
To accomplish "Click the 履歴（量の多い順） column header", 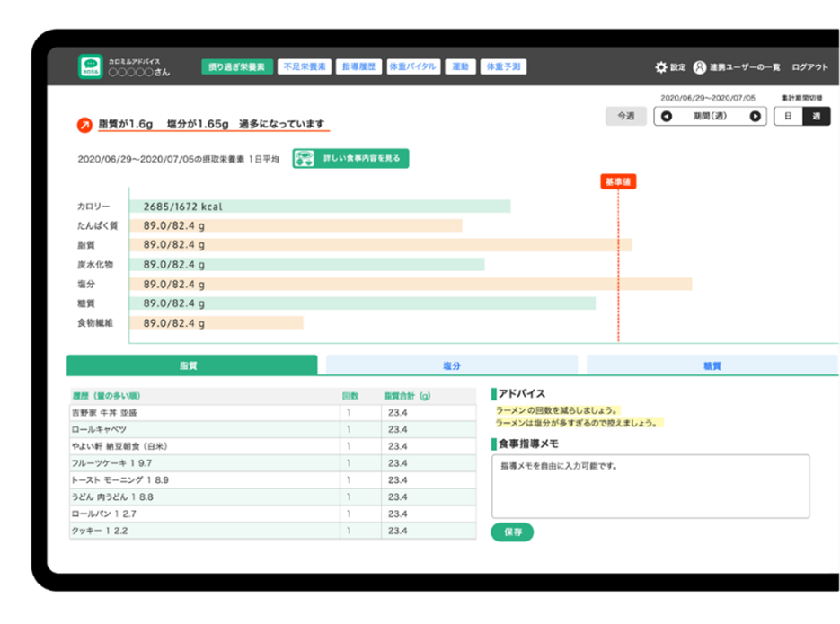I will (x=106, y=396).
